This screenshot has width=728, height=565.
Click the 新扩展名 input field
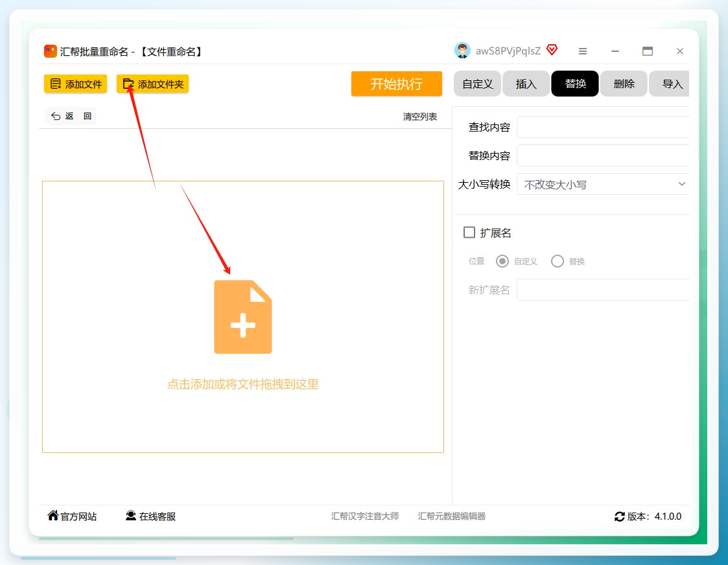[x=603, y=290]
